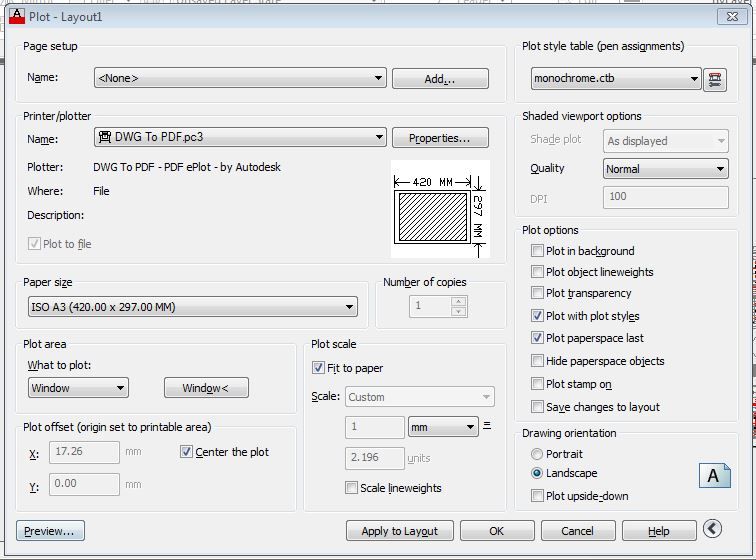Open plotter Properties...
756x560 pixels.
(x=440, y=138)
